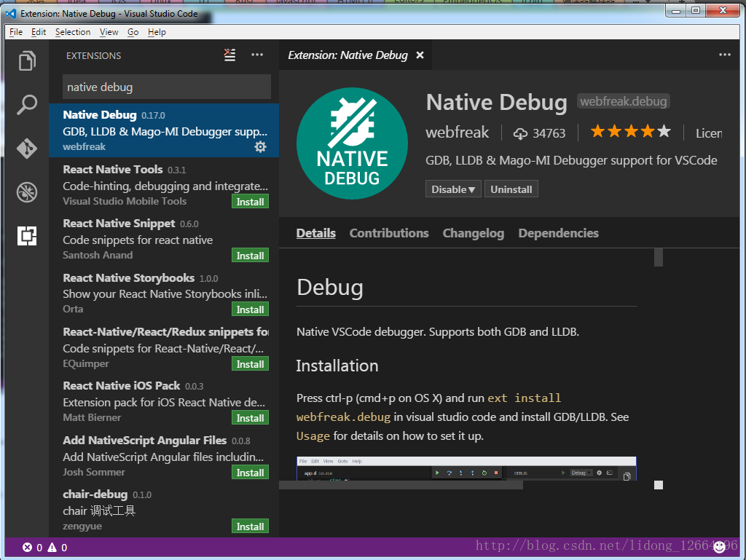Open the Disable dropdown button
746x560 pixels.
[453, 189]
